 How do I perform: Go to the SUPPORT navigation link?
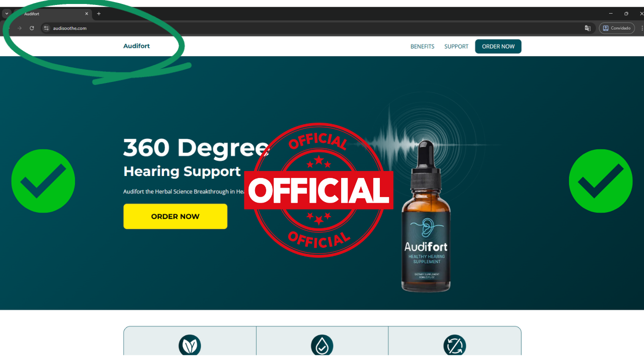[x=456, y=46]
